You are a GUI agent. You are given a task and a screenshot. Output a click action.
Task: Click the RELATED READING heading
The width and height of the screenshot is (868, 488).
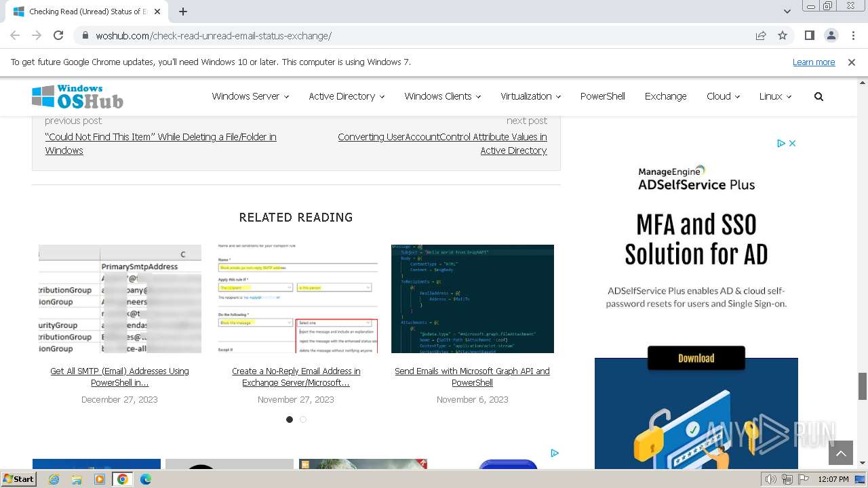296,218
